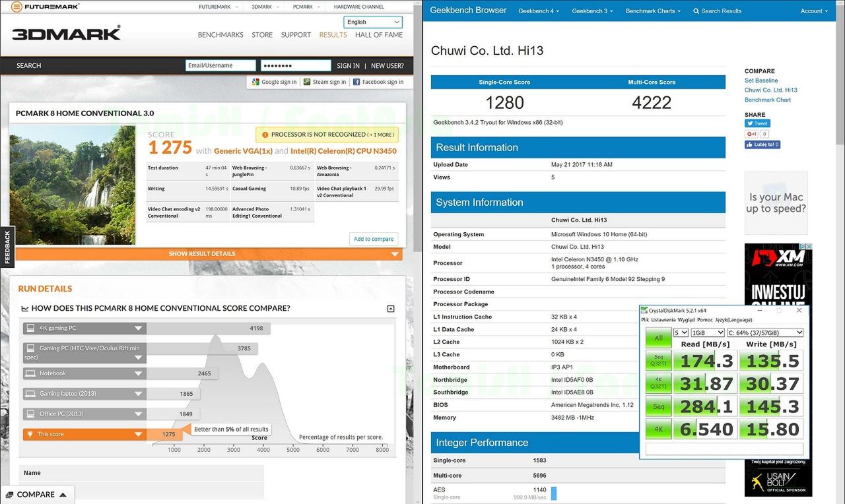
Task: Expand the Compare panel at bottom
Action: pos(37,495)
